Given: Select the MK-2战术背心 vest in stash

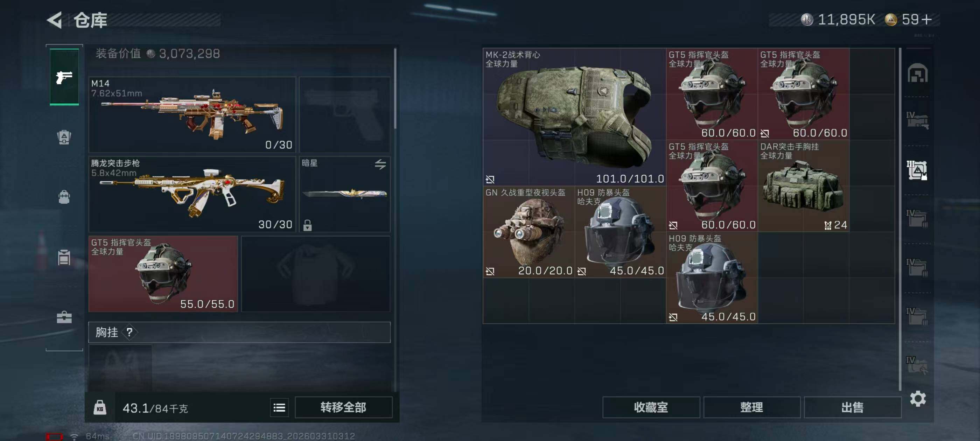Looking at the screenshot, I should [x=574, y=117].
